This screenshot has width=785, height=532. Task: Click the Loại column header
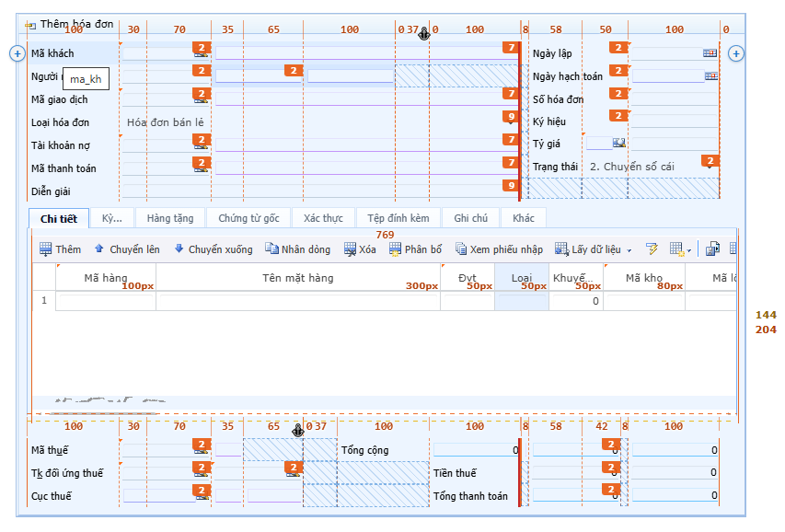(522, 278)
